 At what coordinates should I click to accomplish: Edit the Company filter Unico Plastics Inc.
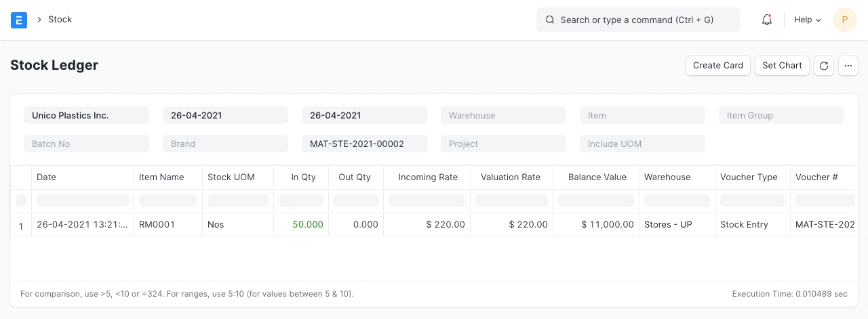tap(86, 116)
